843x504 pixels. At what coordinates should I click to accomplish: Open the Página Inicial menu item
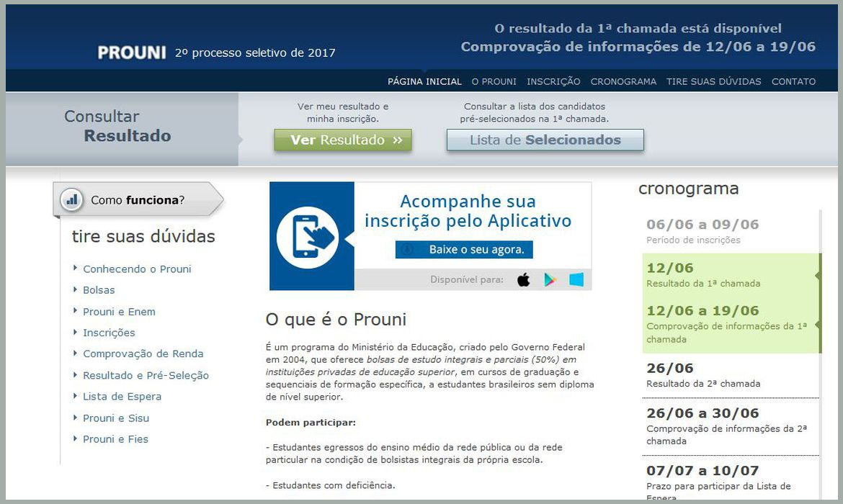424,81
